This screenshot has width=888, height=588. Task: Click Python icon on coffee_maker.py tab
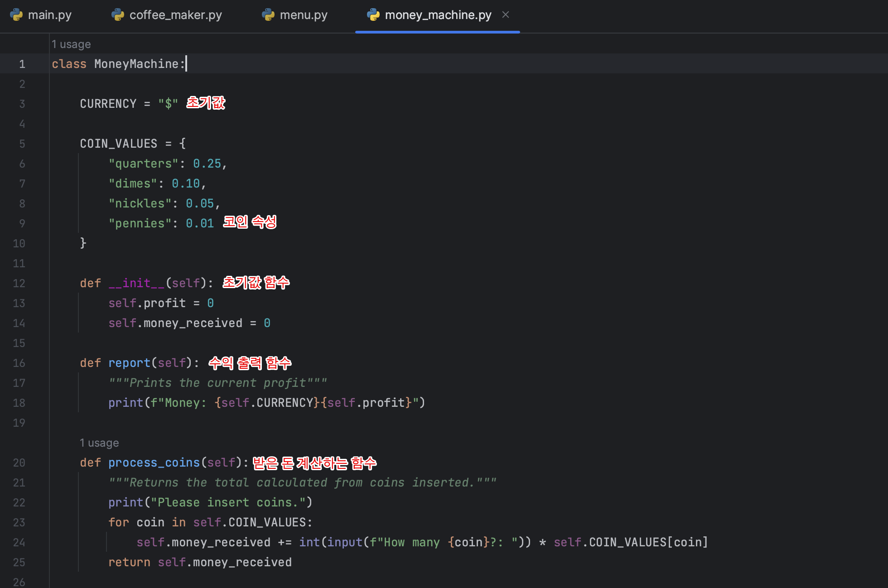(118, 15)
